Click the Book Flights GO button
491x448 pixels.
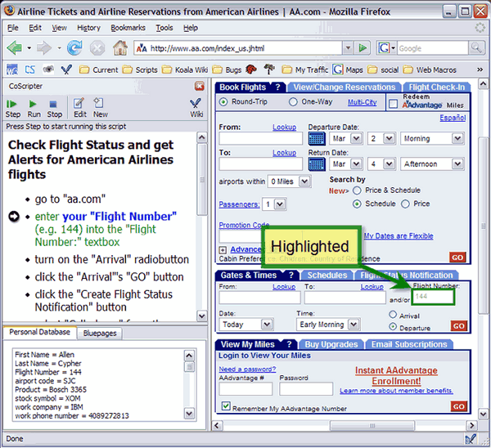tap(457, 258)
